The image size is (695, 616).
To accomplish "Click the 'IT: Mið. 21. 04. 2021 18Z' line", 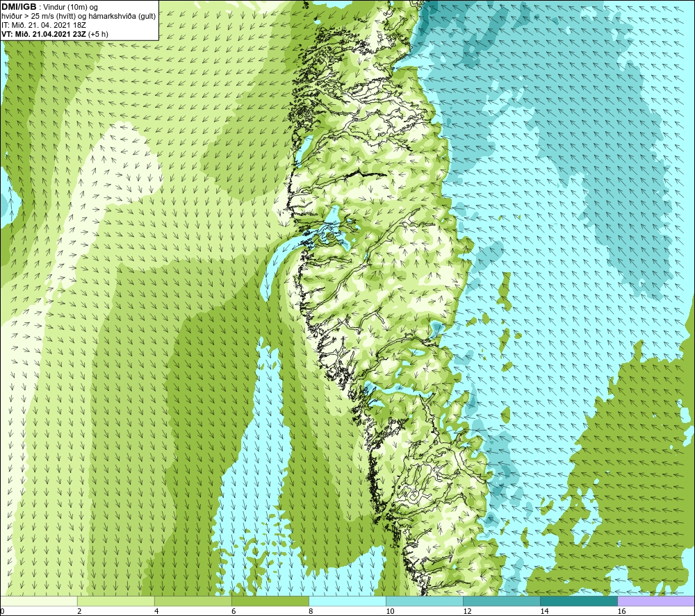I will pyautogui.click(x=43, y=25).
